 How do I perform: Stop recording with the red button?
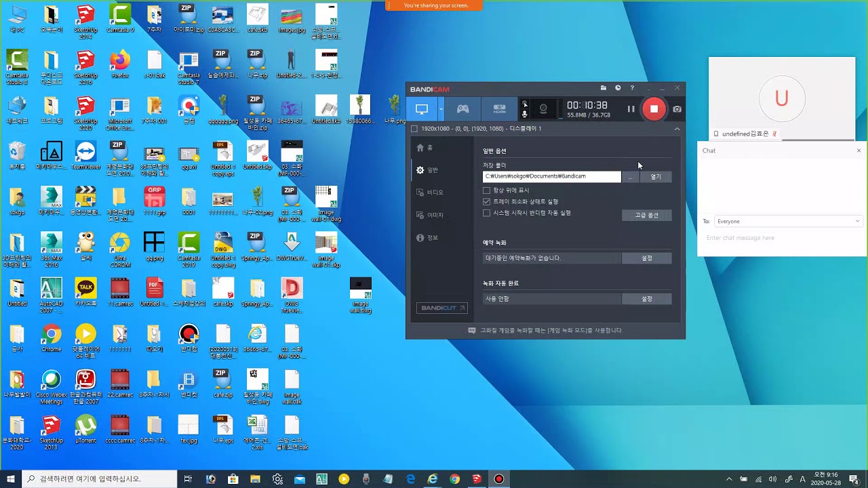[x=654, y=108]
